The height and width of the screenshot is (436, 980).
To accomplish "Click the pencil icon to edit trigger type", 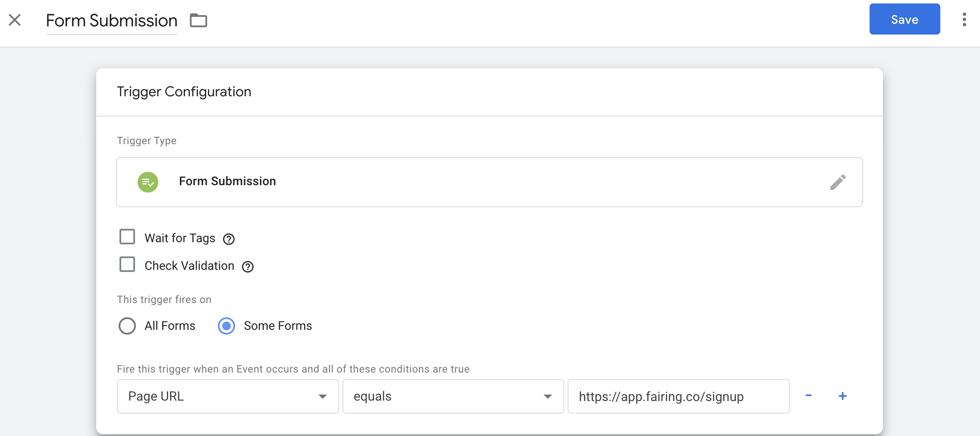I will tap(838, 182).
